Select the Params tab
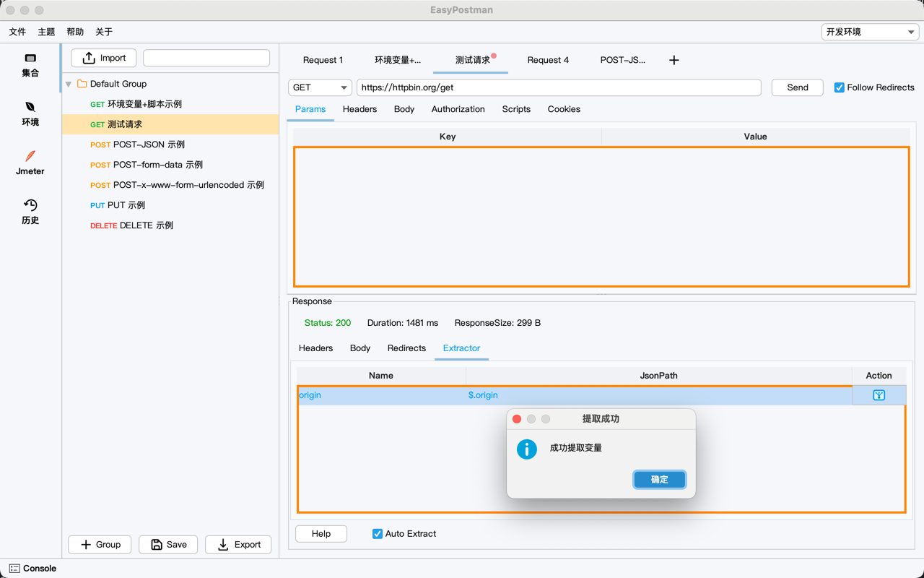The image size is (924, 578). tap(310, 109)
